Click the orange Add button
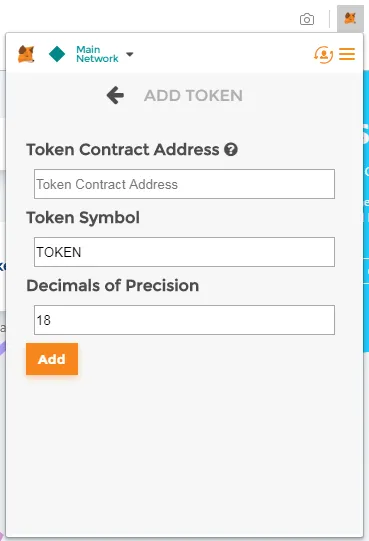 point(52,359)
